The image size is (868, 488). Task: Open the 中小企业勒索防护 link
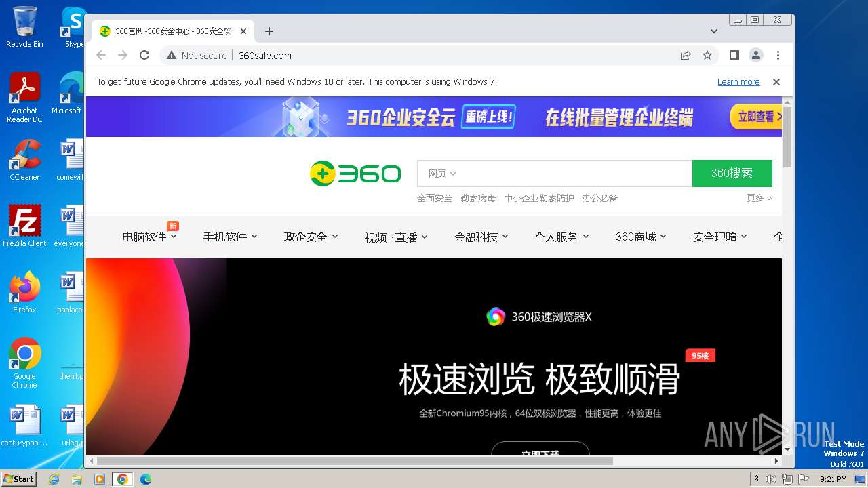point(539,198)
